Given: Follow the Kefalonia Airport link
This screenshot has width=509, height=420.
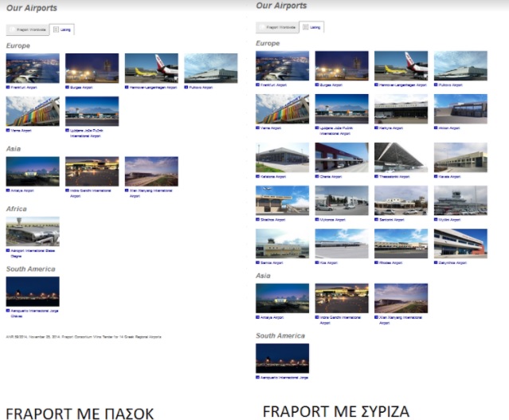Looking at the screenshot, I should [x=273, y=177].
